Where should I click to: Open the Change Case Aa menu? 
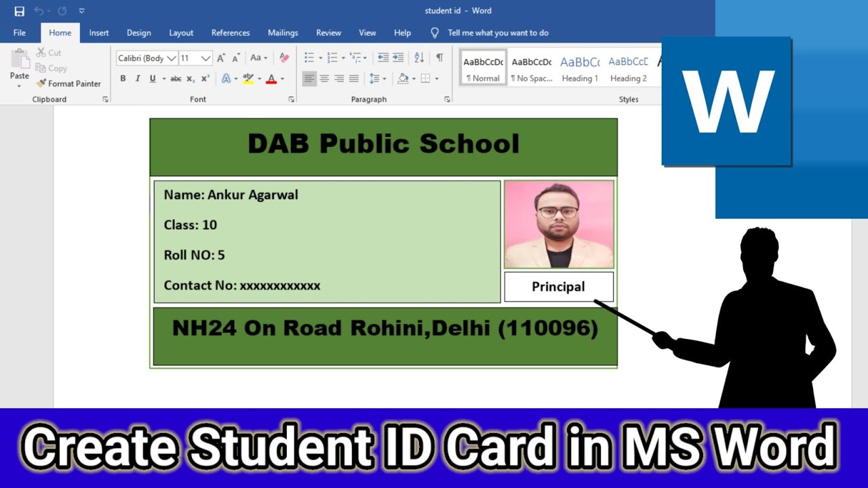coord(258,58)
